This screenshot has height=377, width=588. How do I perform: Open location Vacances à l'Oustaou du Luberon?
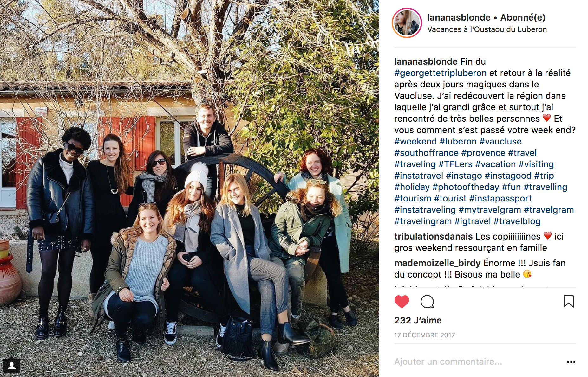click(x=487, y=29)
